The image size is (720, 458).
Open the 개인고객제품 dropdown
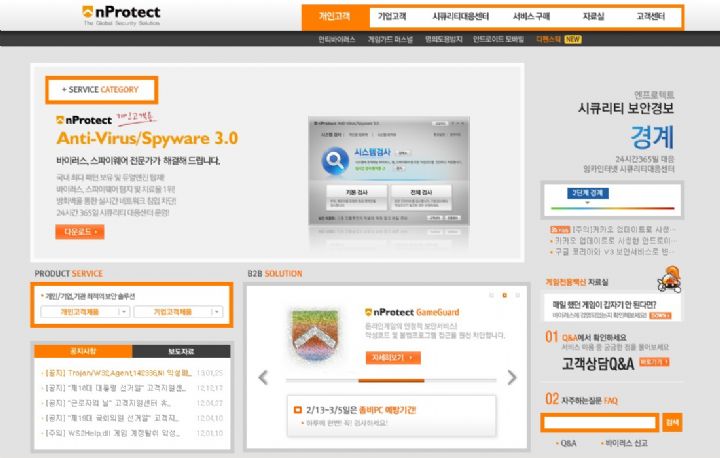pos(85,312)
